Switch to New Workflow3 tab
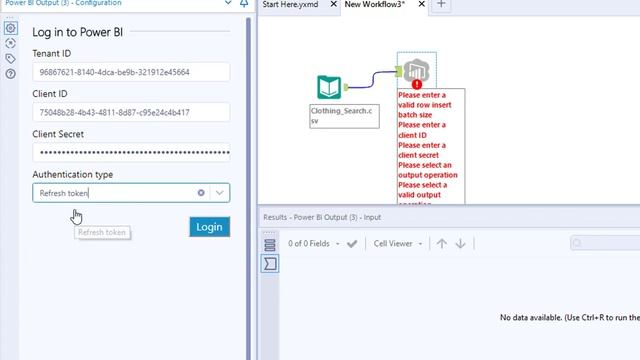 coord(375,4)
